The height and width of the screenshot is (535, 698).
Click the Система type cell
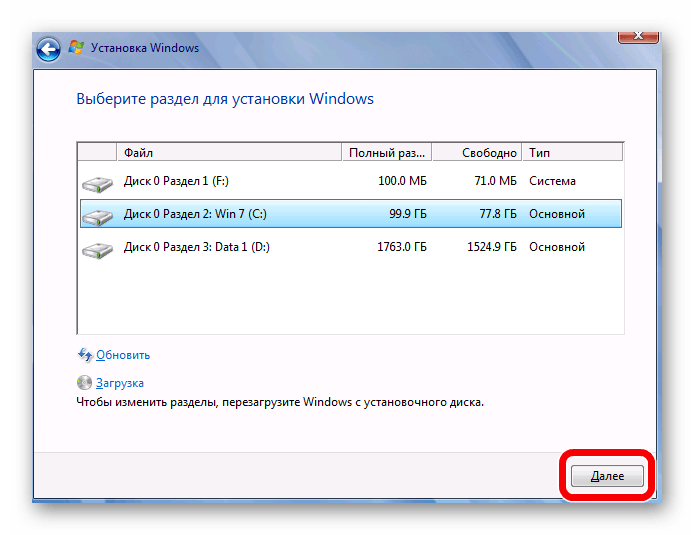(552, 181)
